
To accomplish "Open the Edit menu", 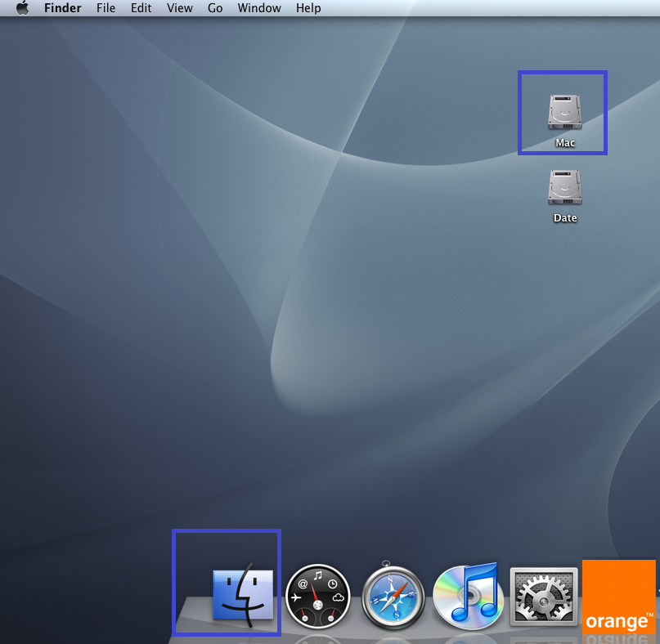I will [x=141, y=8].
